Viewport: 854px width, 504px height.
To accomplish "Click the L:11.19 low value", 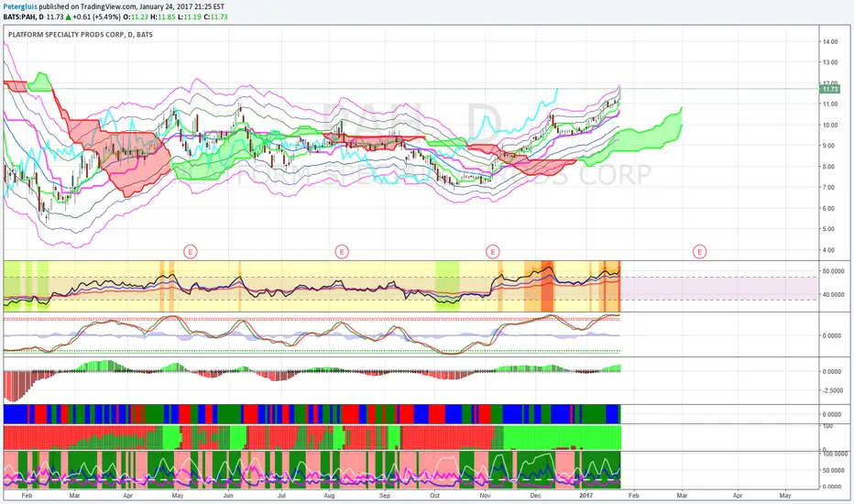I will 189,16.
